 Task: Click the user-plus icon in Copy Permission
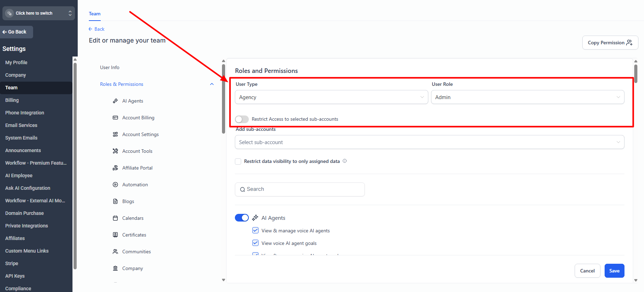pos(629,43)
